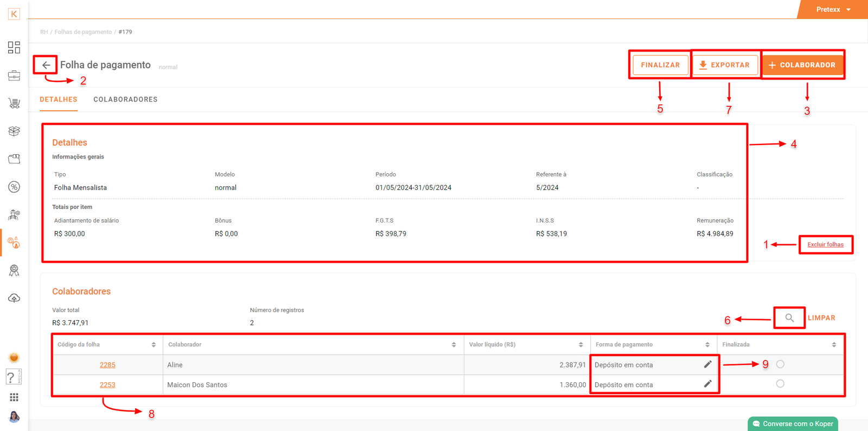The width and height of the screenshot is (868, 431).
Task: Click the FINALIZAR button
Action: [660, 65]
